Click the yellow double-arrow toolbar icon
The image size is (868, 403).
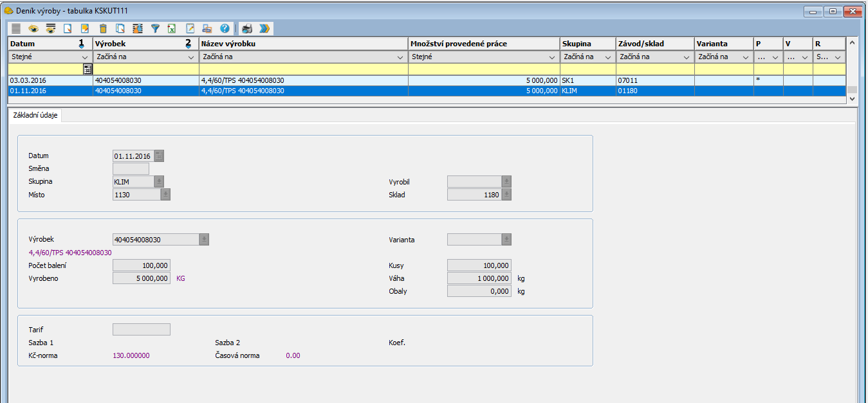point(264,28)
